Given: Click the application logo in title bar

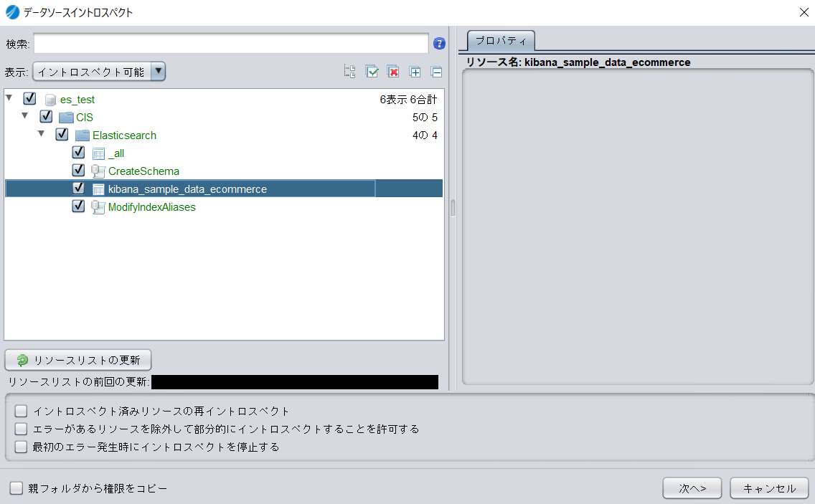Looking at the screenshot, I should (12, 12).
